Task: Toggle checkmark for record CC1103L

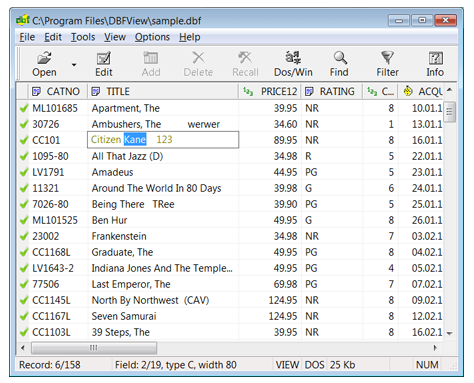Action: coord(24,332)
